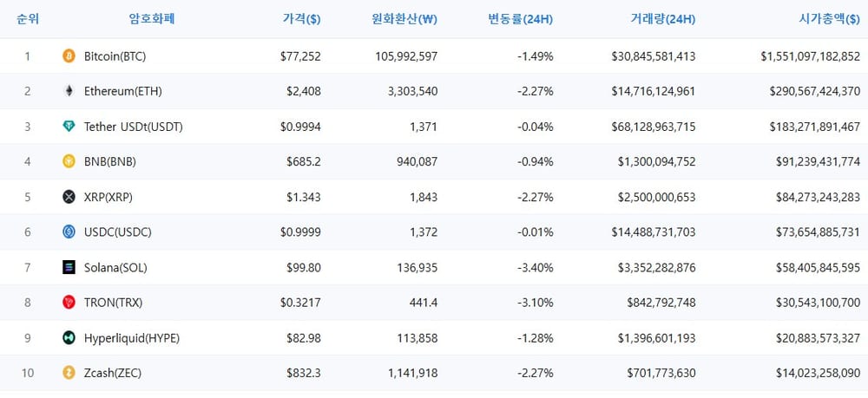Click the won value 1,141,918

413,373
